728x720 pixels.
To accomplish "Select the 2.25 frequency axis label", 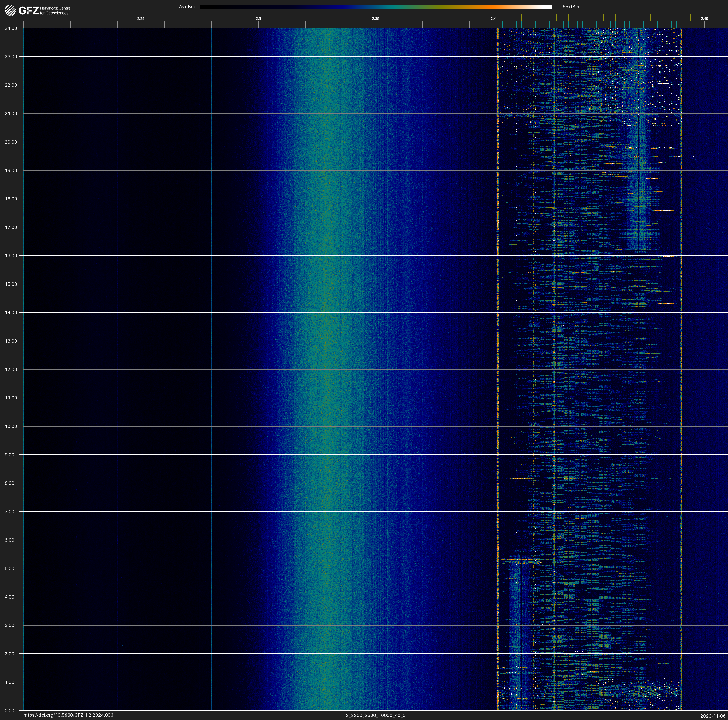I will [x=140, y=19].
